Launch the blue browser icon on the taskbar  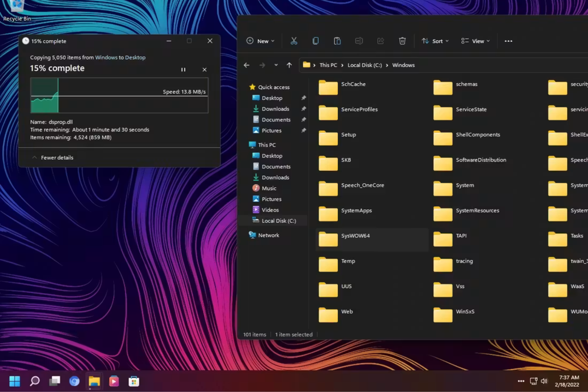click(x=74, y=381)
